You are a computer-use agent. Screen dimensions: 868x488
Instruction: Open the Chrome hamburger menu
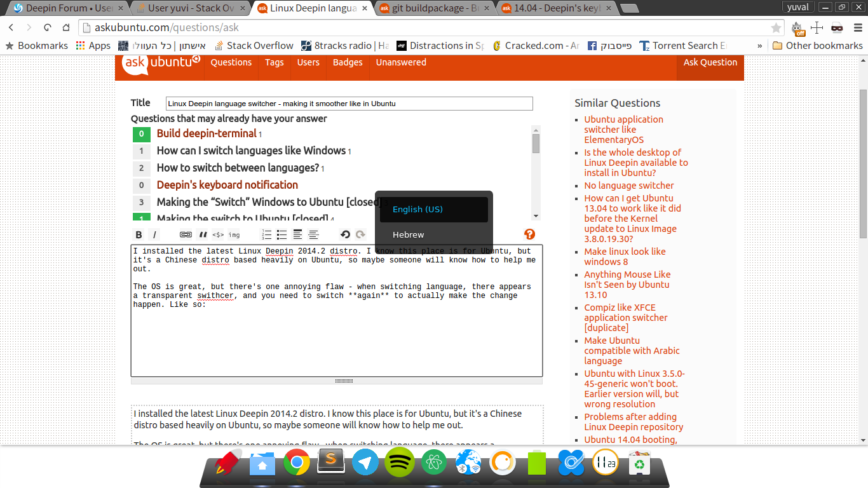pyautogui.click(x=857, y=28)
